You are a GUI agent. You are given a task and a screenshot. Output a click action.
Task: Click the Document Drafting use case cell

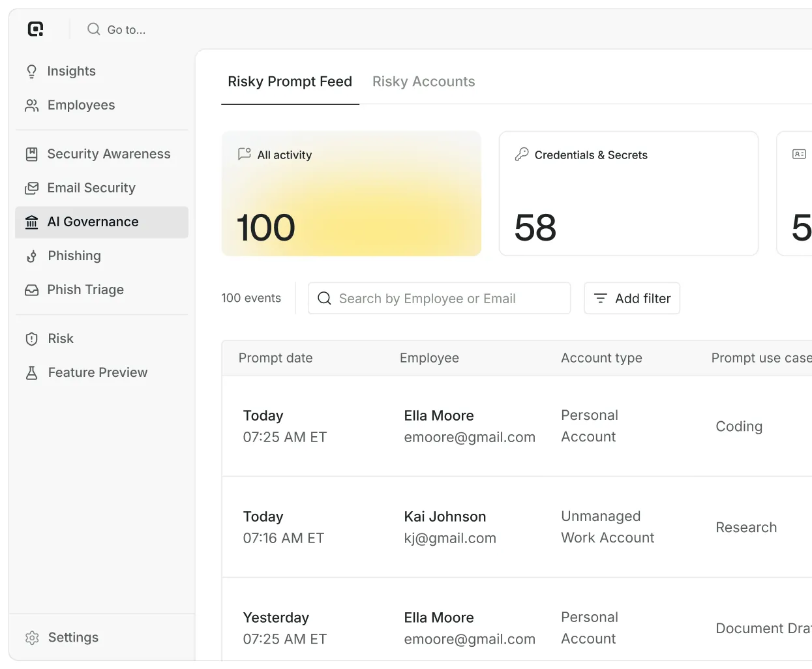[763, 629]
